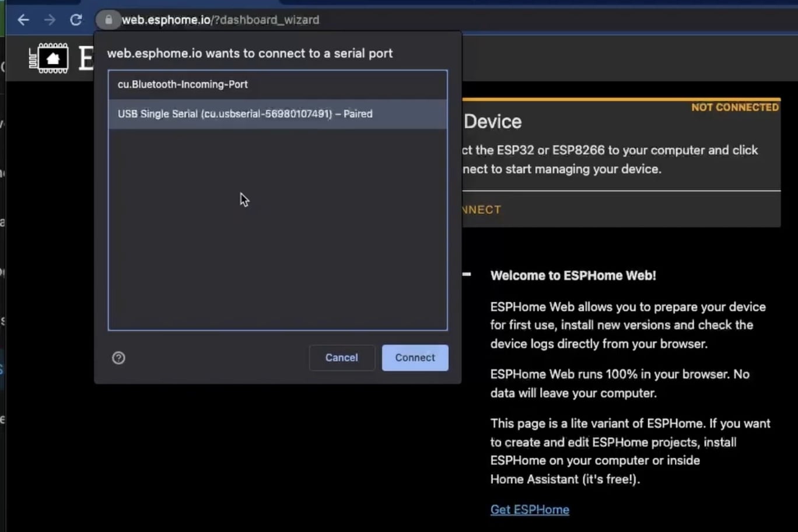
Task: Go back using the browser back arrow
Action: pos(23,19)
